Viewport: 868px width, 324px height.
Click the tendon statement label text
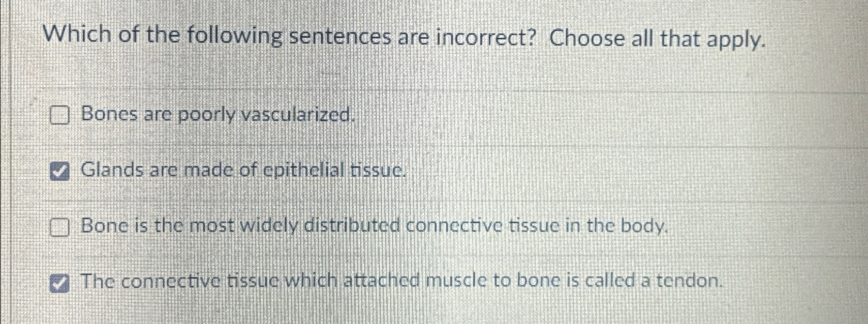coord(403,282)
